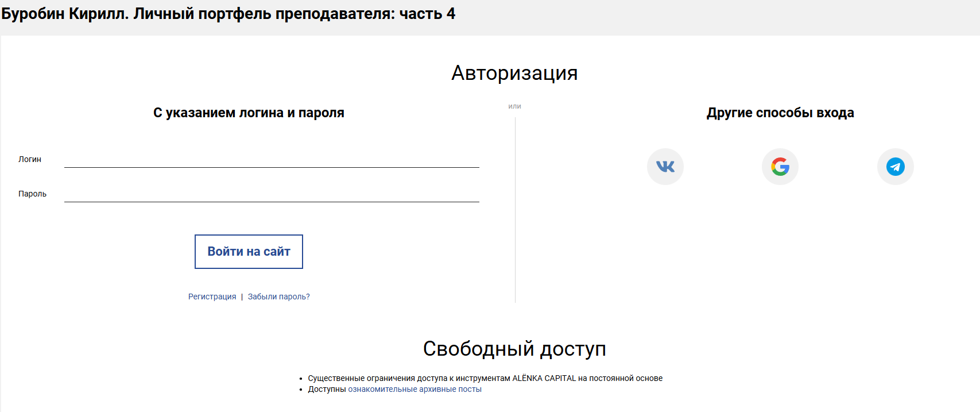Sign in with the Google icon
This screenshot has width=980, height=412.
tap(780, 167)
